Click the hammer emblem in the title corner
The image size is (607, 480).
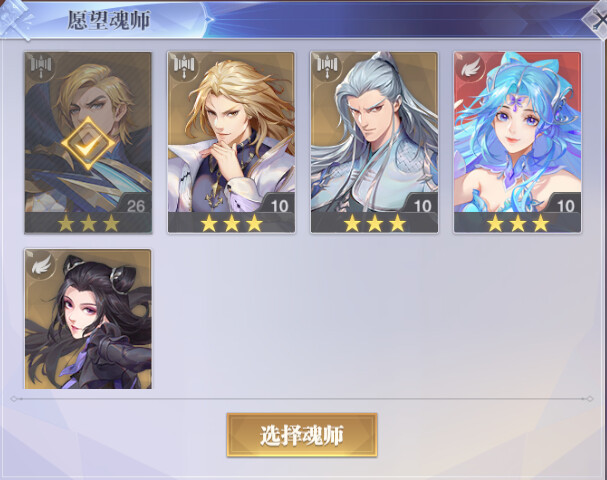pos(15,19)
